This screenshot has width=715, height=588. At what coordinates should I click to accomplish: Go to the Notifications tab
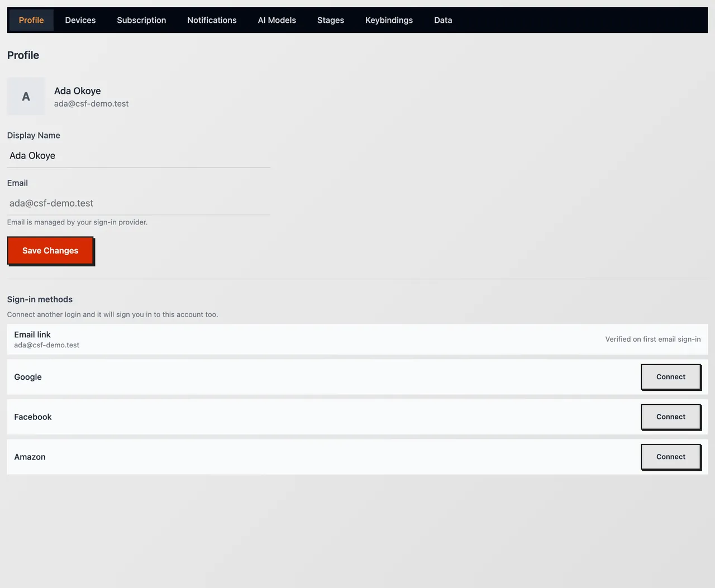212,20
